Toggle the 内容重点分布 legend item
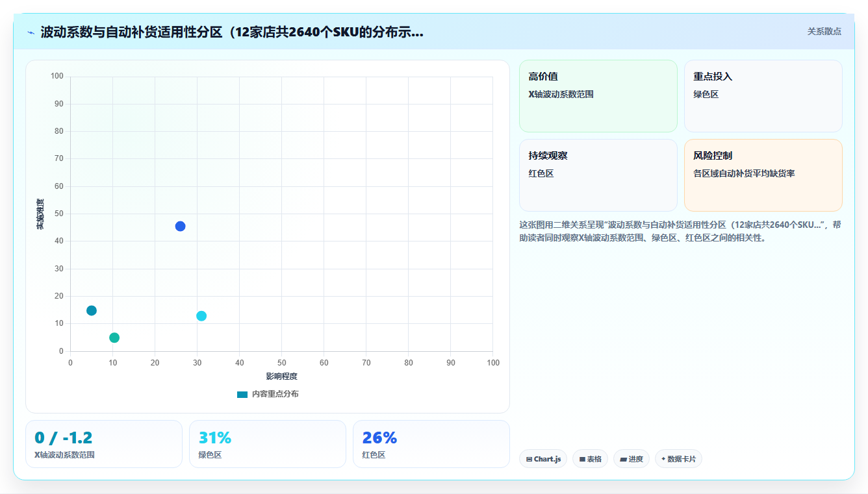The height and width of the screenshot is (494, 868). coord(268,394)
